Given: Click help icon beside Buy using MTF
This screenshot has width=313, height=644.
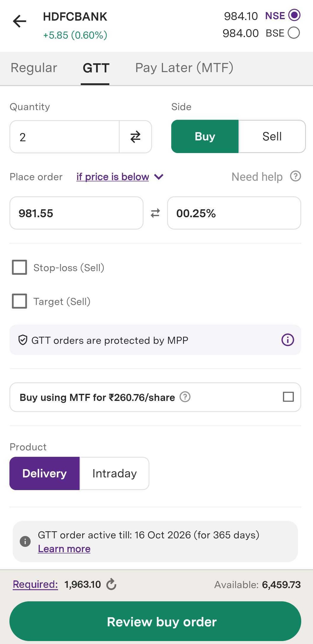Looking at the screenshot, I should point(185,397).
